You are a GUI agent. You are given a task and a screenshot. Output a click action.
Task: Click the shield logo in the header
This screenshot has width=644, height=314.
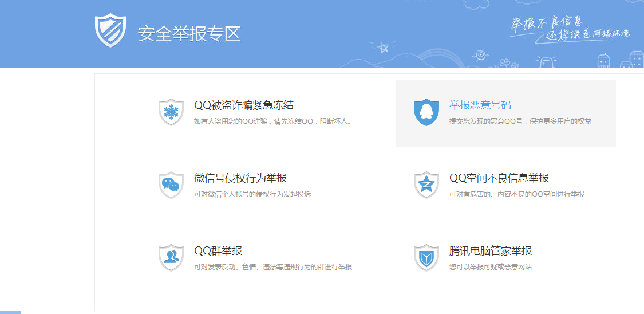pyautogui.click(x=110, y=30)
